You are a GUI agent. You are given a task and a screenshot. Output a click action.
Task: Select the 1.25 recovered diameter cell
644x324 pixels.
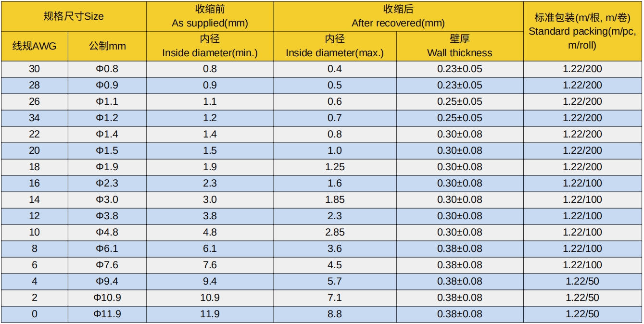335,167
